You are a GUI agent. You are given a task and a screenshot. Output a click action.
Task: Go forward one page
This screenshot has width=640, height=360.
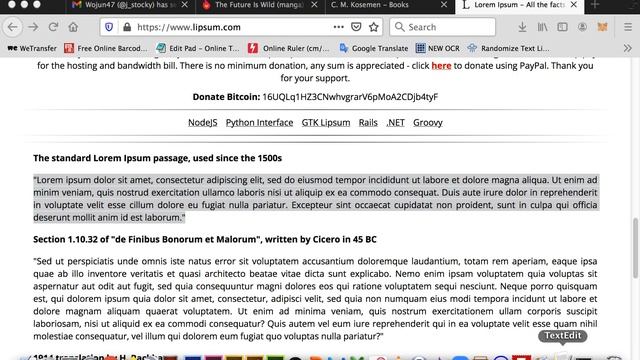point(33,27)
